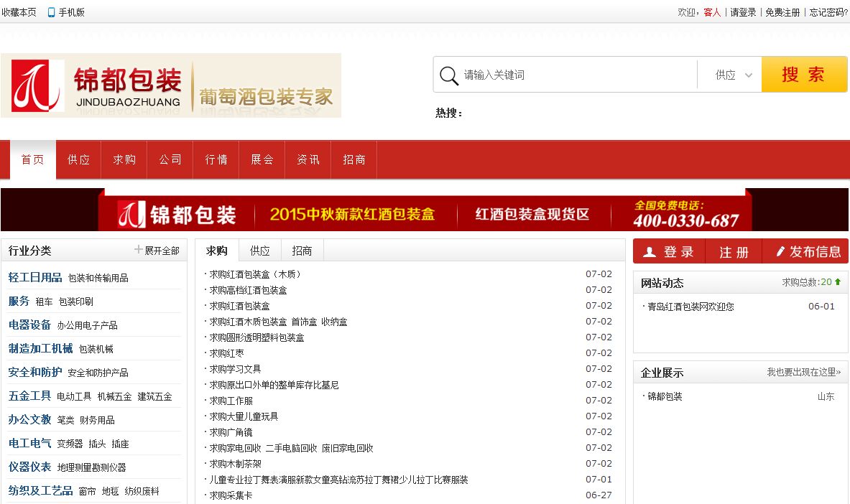Click the blue mobile phone icon beside 手机版

click(49, 11)
